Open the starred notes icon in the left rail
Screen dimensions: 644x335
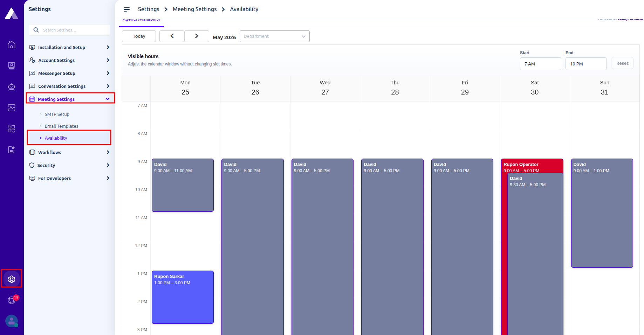(x=12, y=150)
